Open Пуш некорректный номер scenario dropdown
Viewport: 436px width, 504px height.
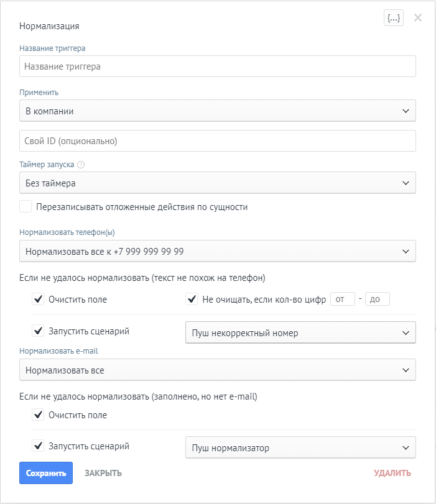coord(300,332)
